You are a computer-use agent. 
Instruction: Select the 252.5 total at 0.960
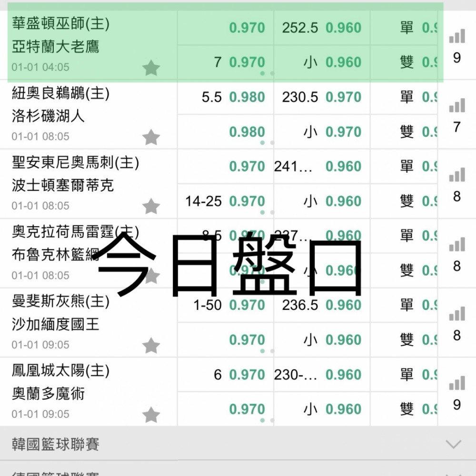(322, 28)
